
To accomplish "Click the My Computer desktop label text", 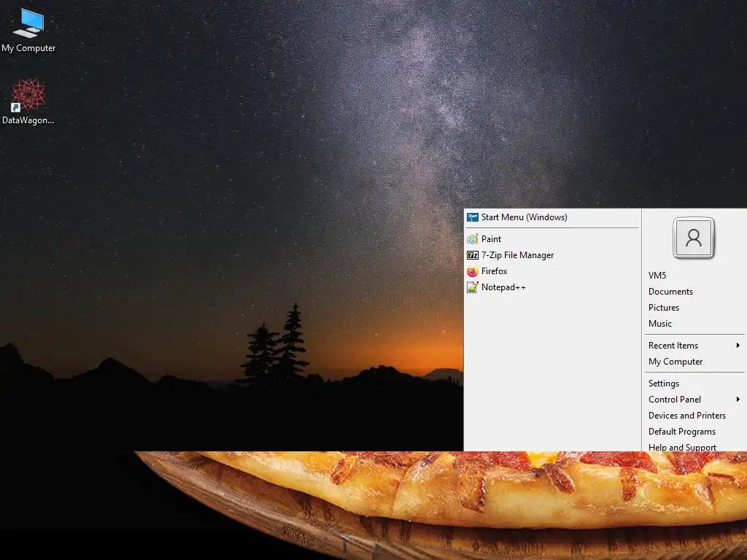I will (x=28, y=48).
